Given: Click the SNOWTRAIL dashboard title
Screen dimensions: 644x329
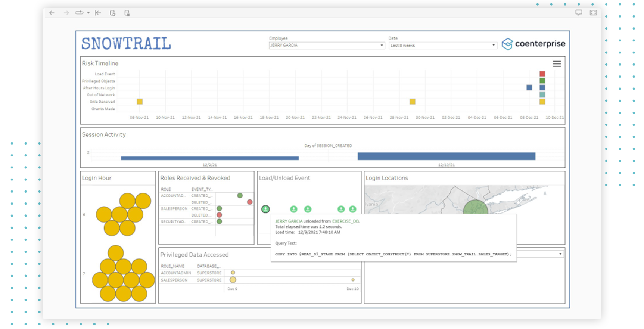Looking at the screenshot, I should pyautogui.click(x=126, y=44).
